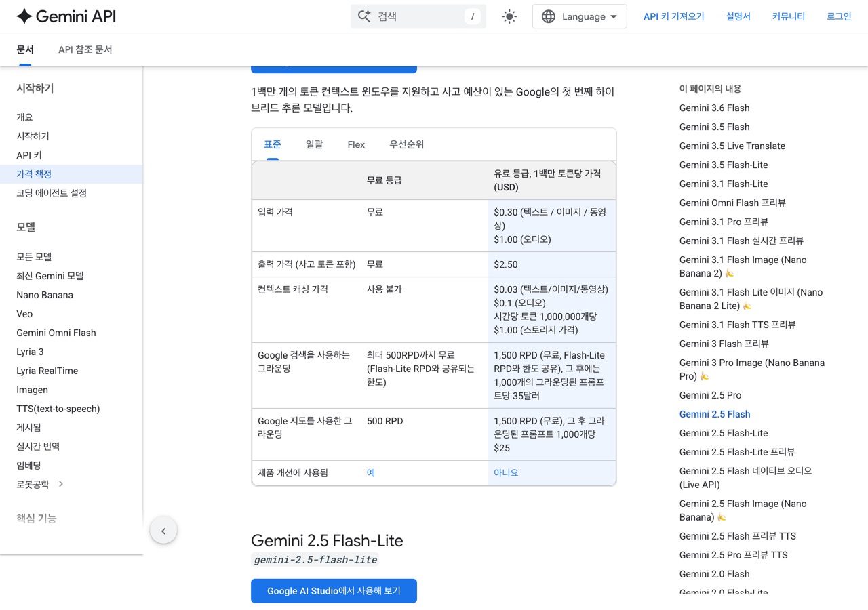Jump to Gemini 3.6 Flash section

click(715, 108)
